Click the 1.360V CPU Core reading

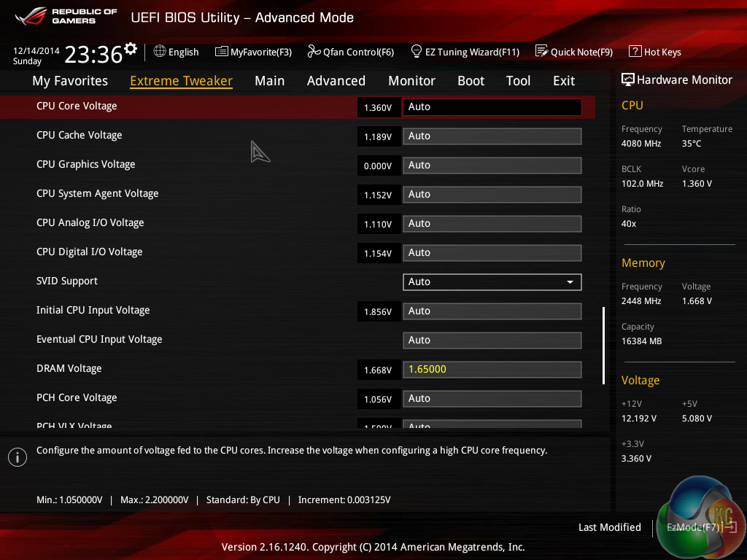[x=379, y=108]
